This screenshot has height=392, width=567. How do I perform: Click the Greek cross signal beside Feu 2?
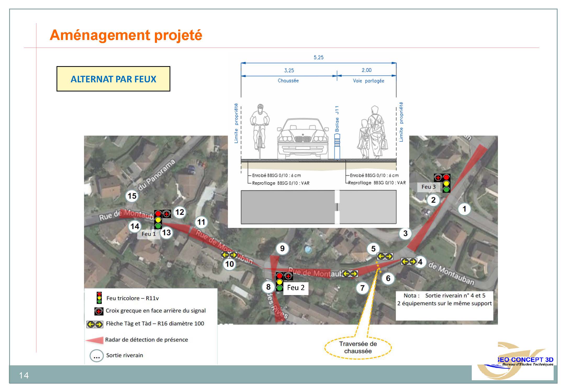point(288,276)
